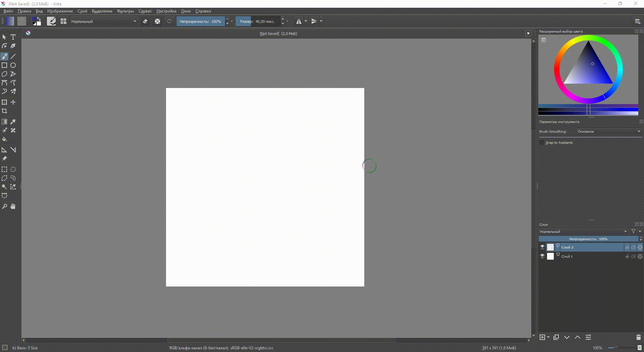
Task: Toggle the lock on Слой 2
Action: click(x=627, y=247)
